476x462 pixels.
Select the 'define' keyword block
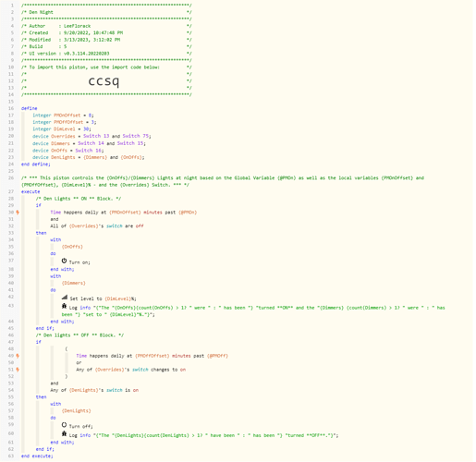point(30,108)
